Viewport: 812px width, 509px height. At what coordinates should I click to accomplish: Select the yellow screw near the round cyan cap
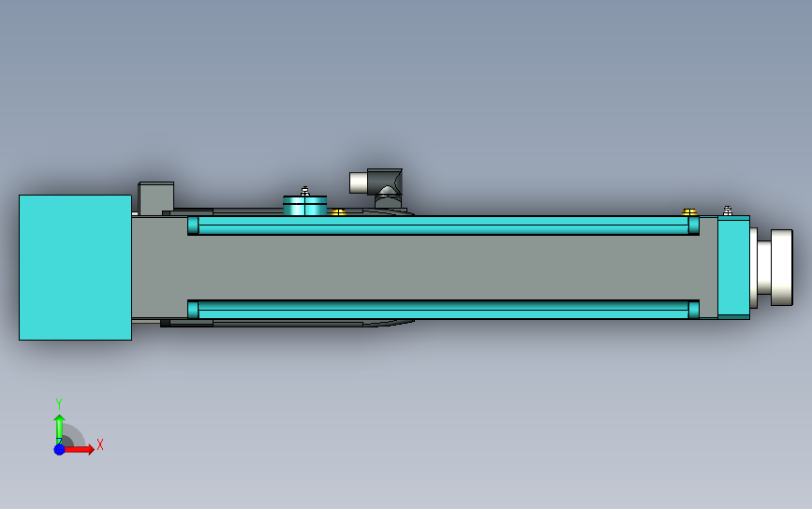pyautogui.click(x=338, y=212)
